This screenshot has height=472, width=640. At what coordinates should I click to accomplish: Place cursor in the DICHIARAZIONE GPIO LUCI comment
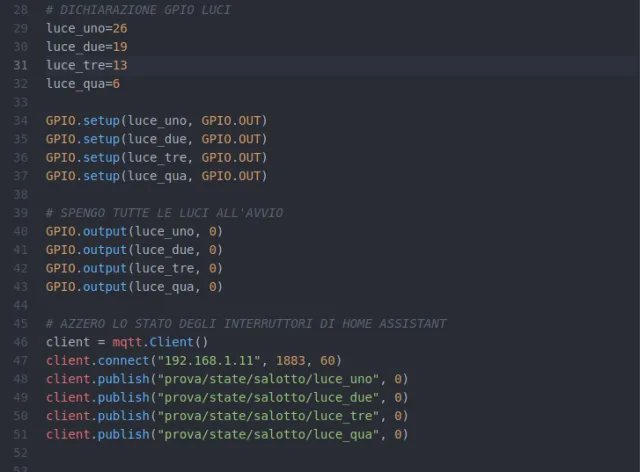point(138,9)
